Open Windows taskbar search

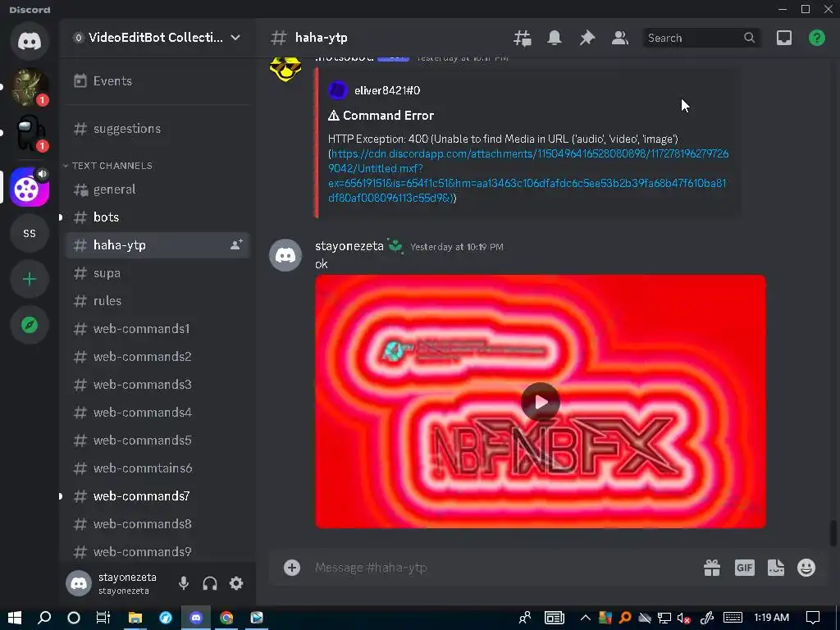[x=44, y=618]
